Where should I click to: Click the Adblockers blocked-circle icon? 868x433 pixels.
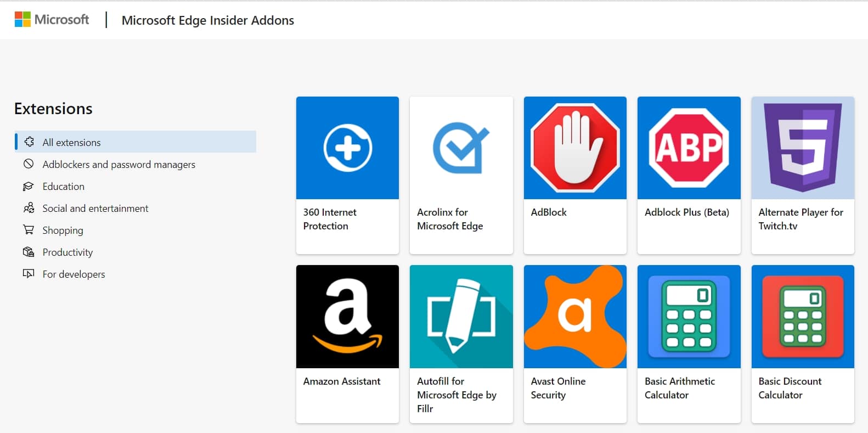pos(29,164)
